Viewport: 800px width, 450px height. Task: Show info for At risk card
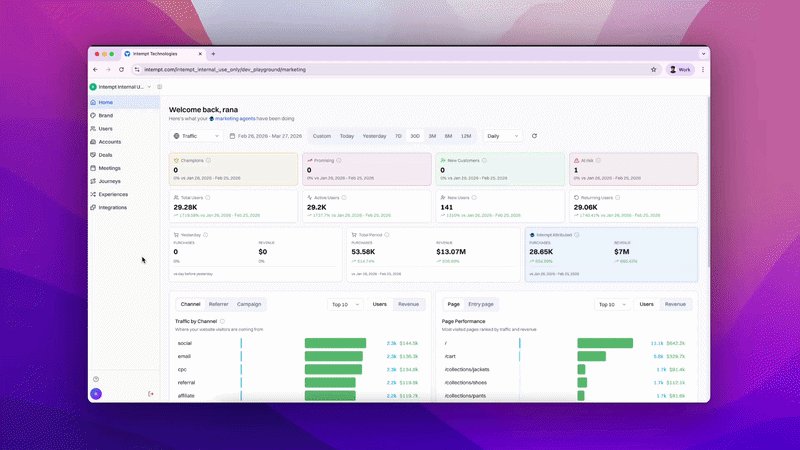click(x=598, y=160)
